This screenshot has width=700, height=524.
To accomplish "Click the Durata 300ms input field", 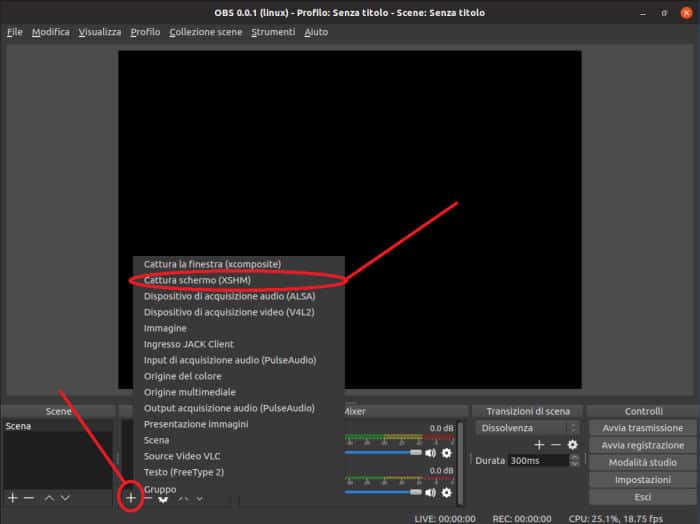I will pos(539,461).
